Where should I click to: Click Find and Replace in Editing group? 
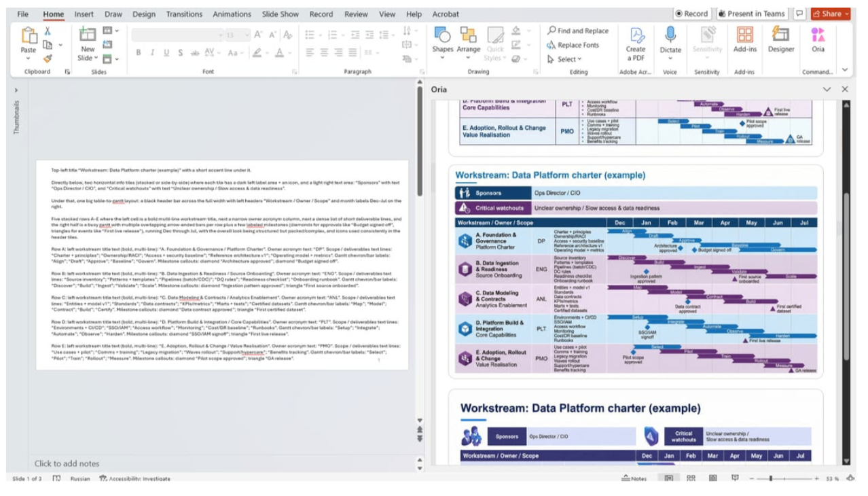578,31
